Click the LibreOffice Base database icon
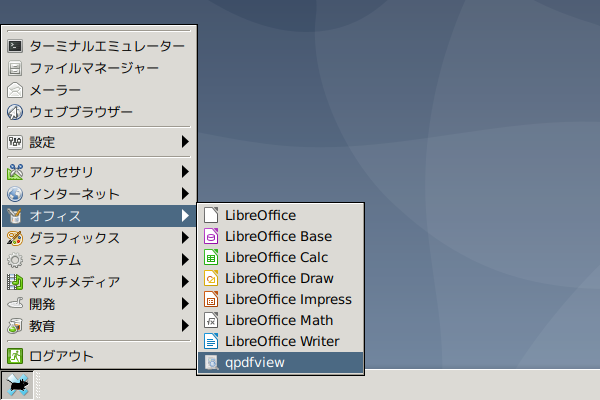 coord(211,236)
